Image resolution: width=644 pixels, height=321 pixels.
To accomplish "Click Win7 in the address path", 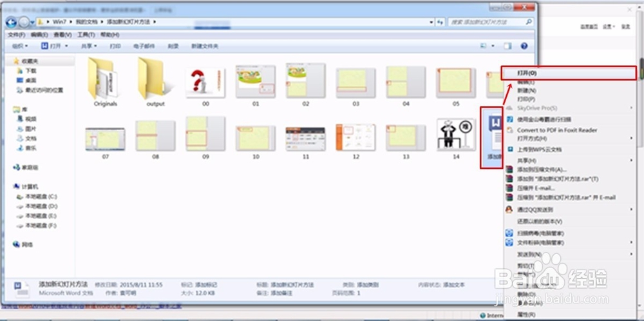I will [59, 21].
